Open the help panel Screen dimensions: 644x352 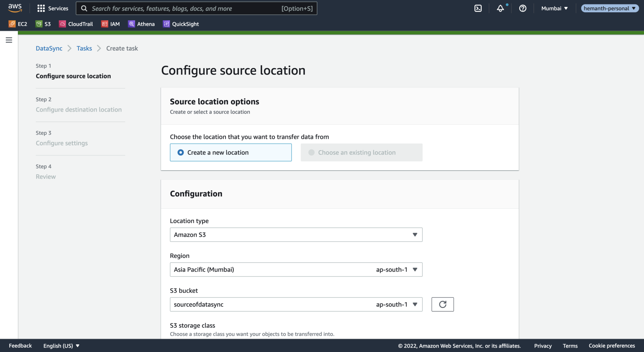(x=523, y=8)
